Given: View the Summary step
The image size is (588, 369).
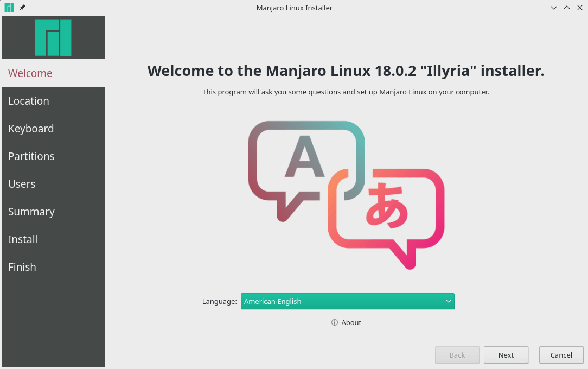Looking at the screenshot, I should tap(31, 212).
